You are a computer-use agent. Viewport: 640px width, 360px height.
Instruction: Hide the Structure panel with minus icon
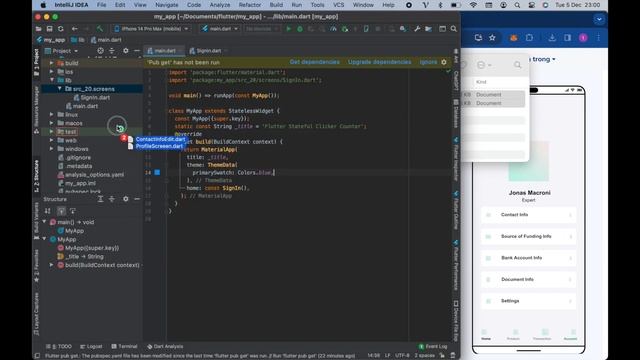137,199
